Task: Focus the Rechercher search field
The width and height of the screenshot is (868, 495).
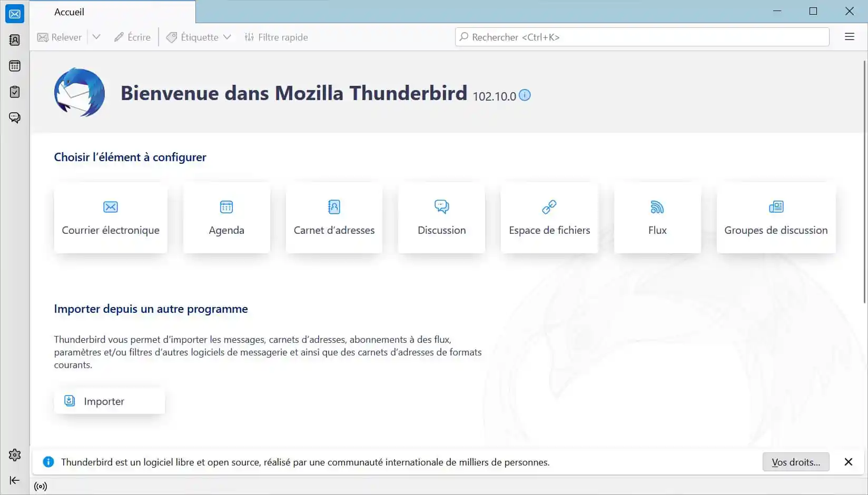Action: tap(642, 37)
